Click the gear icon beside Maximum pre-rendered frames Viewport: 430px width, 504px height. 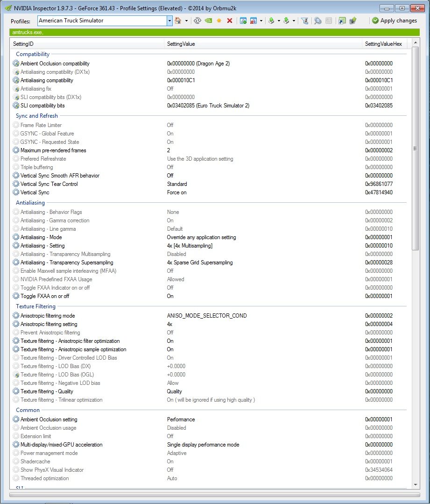[x=16, y=150]
